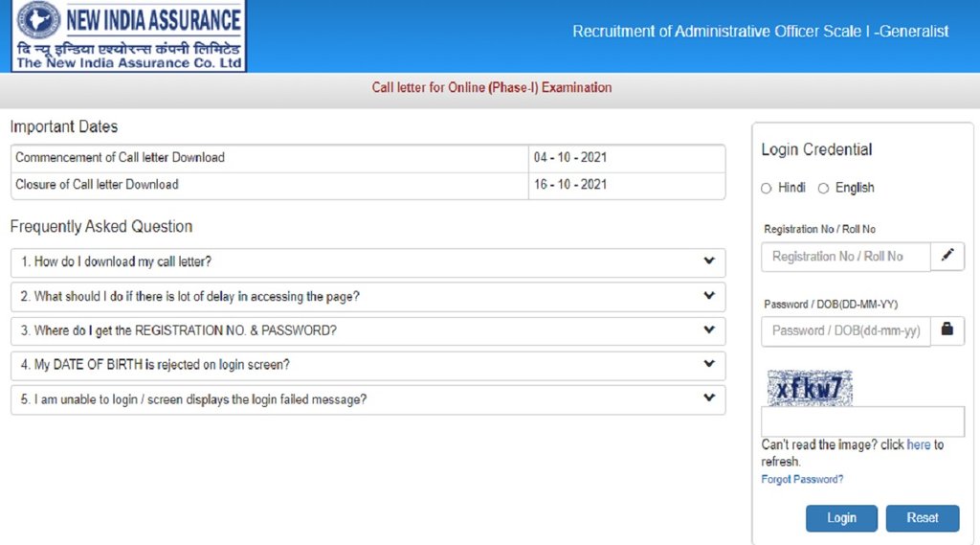Viewport: 980px width, 545px height.
Task: Click the 'Login Credential' heading
Action: pos(816,149)
